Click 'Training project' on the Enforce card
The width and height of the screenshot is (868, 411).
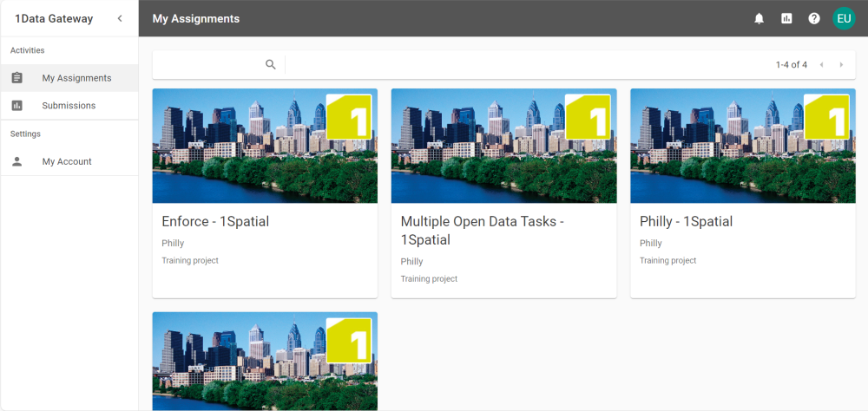click(x=190, y=260)
